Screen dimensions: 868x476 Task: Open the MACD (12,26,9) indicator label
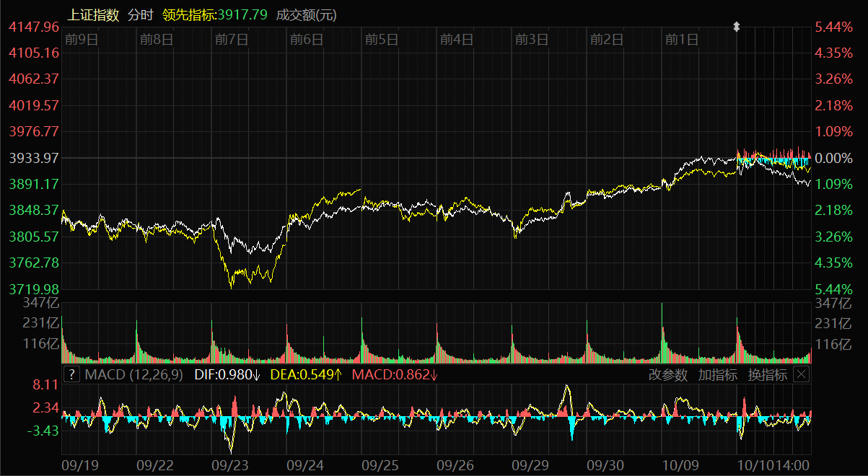[x=134, y=374]
